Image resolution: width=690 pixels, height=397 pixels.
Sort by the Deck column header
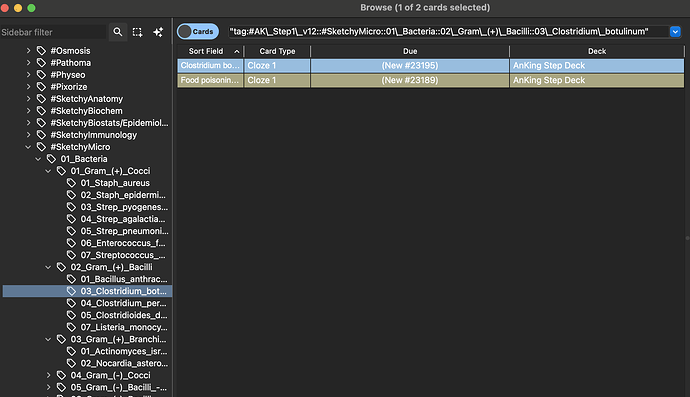pyautogui.click(x=597, y=51)
